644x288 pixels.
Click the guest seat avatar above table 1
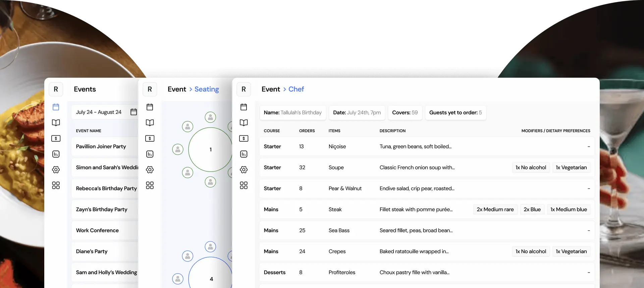click(210, 117)
